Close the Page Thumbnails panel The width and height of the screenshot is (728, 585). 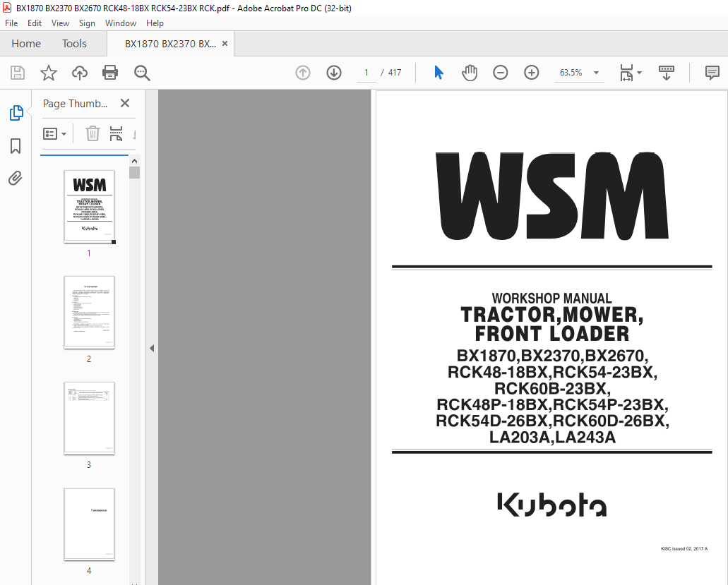point(125,103)
